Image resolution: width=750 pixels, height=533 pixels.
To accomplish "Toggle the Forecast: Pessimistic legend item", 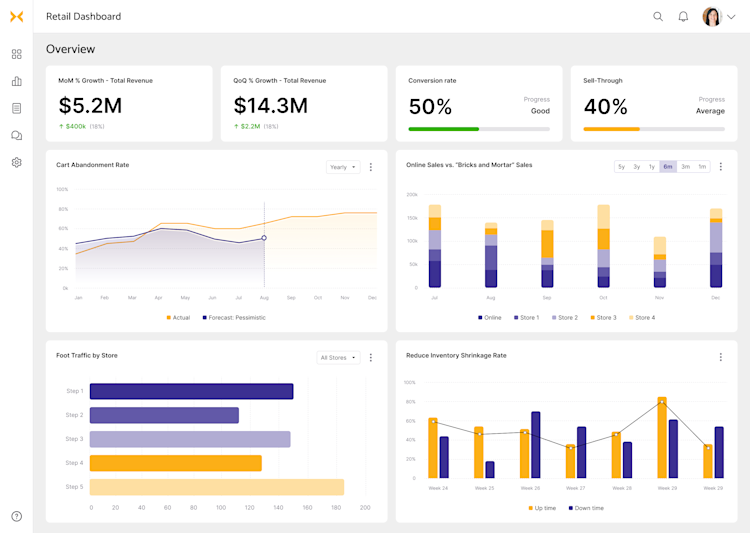I will [x=234, y=318].
